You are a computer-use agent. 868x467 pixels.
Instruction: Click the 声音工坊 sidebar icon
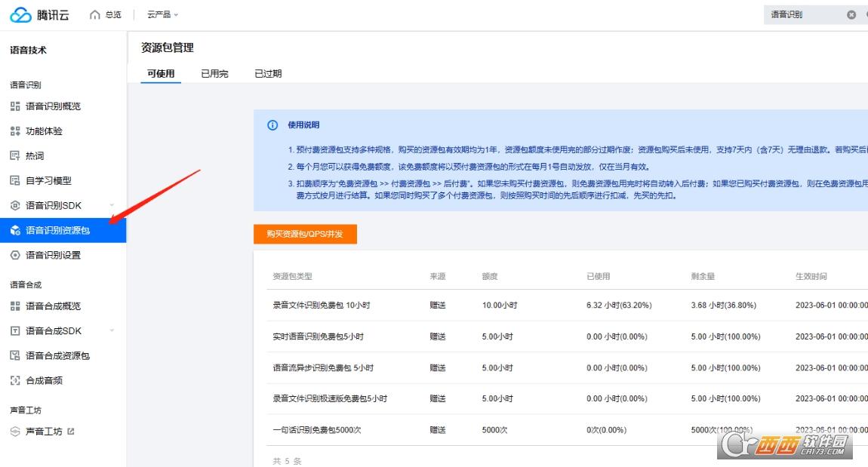tap(15, 432)
